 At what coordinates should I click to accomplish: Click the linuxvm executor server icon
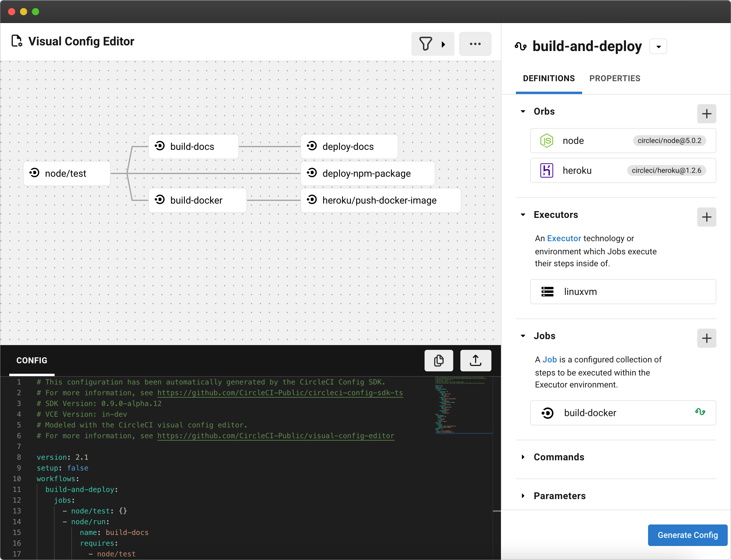[x=547, y=292]
